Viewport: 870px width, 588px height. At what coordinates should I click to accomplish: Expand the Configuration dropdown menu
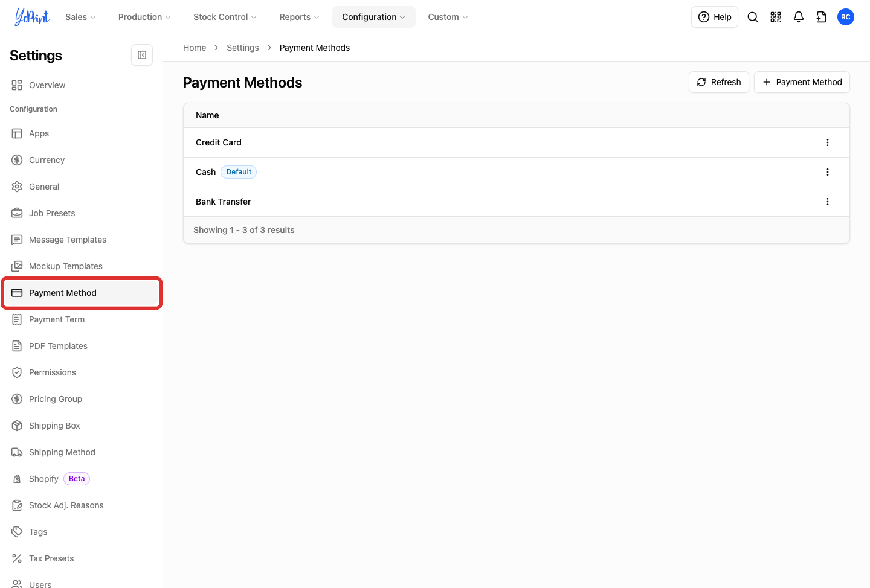(x=373, y=17)
